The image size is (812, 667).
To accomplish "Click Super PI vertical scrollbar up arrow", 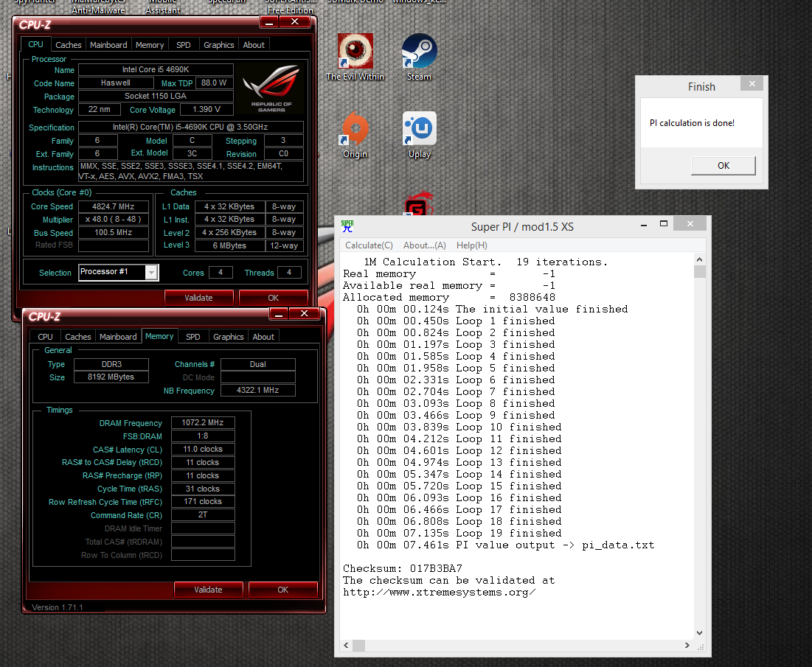I will [x=700, y=259].
